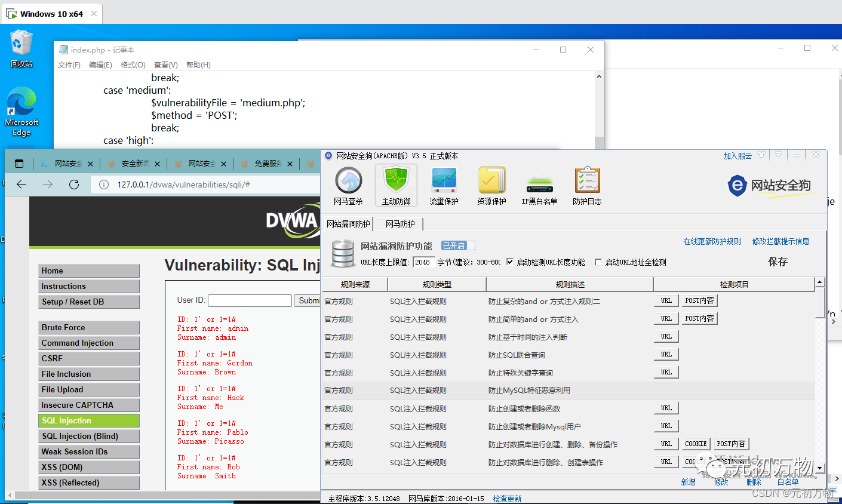The image size is (842, 504).
Task: Click the rule list scrollbar up arrow
Action: point(820,282)
